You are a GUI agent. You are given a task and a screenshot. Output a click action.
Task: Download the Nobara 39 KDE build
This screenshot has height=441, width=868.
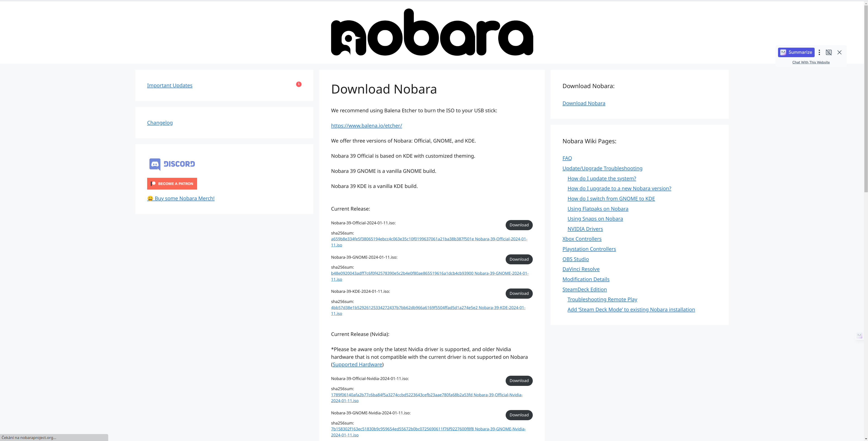pyautogui.click(x=519, y=293)
